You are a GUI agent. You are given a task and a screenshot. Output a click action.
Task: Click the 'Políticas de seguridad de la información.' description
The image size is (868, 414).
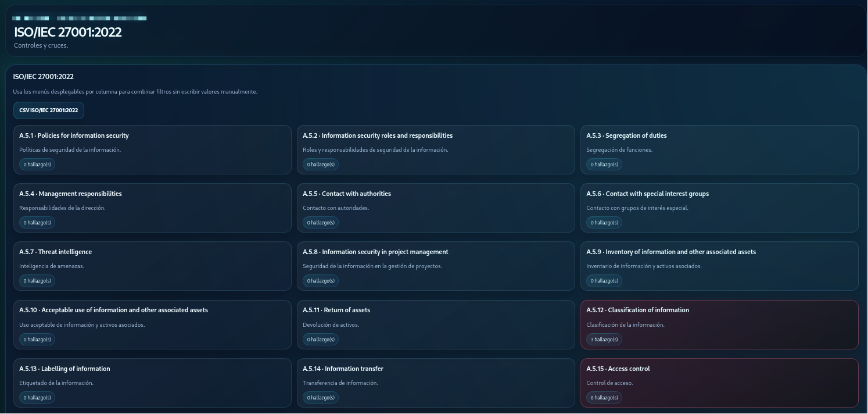70,150
